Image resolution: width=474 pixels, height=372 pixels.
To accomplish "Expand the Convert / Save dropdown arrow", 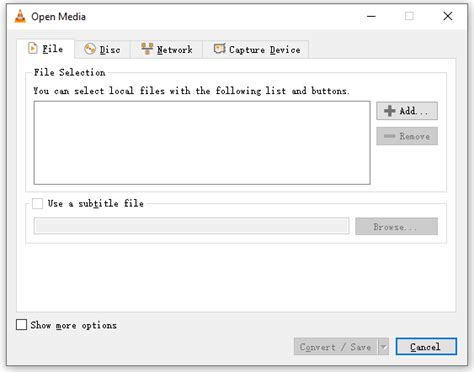I will (x=383, y=347).
